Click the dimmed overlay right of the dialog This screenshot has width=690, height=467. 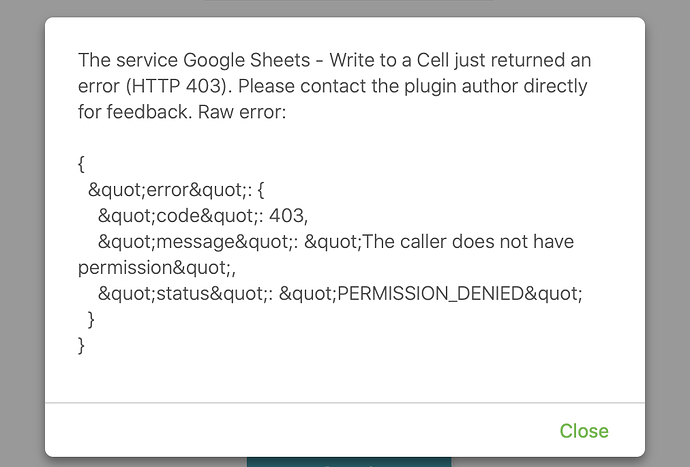(x=668, y=233)
